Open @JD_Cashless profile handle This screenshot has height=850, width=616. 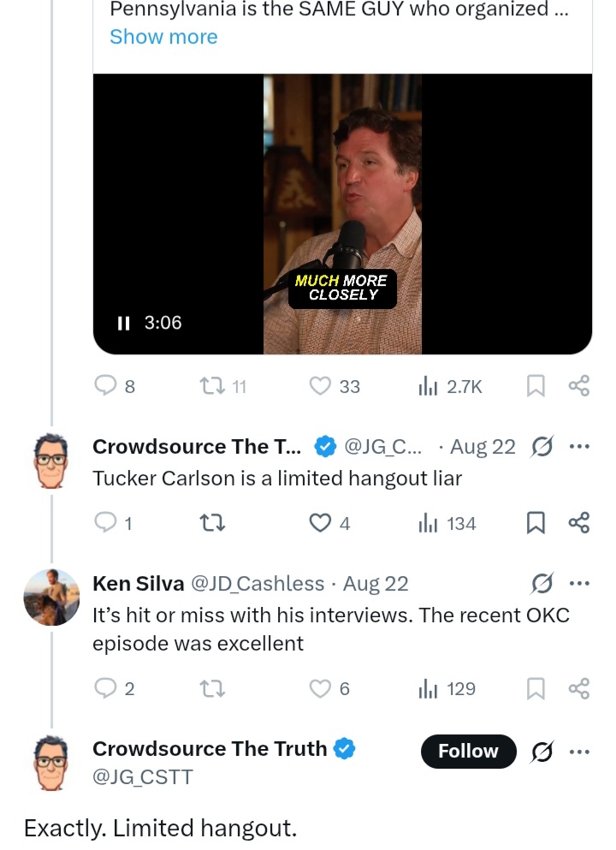[x=257, y=584]
